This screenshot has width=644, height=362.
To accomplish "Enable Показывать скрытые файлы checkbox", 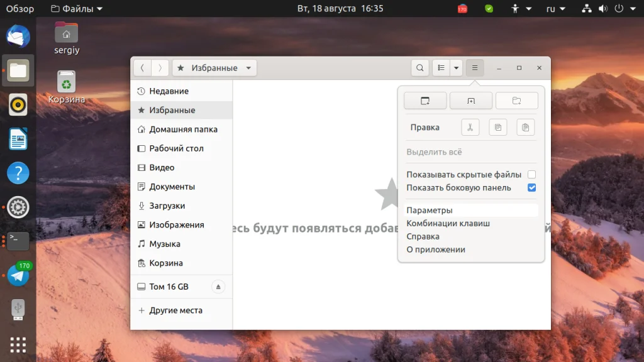I will tap(531, 175).
